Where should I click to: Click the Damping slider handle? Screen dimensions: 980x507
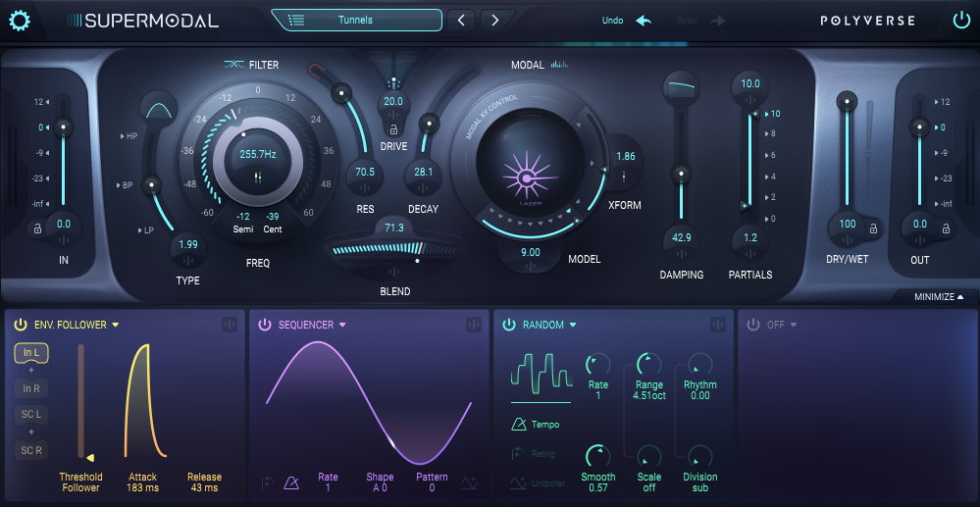[678, 176]
